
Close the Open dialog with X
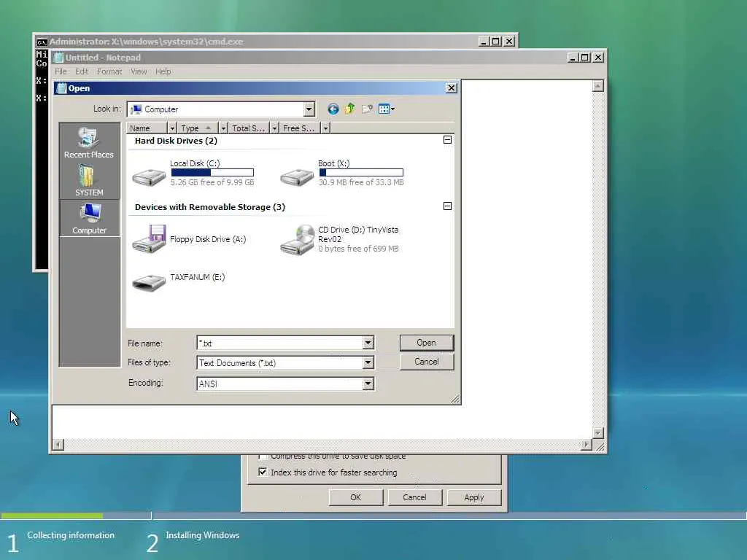coord(451,88)
